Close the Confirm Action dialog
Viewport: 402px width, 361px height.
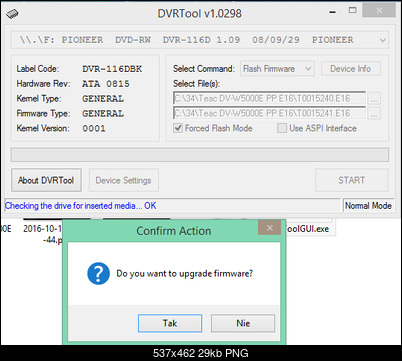click(270, 228)
